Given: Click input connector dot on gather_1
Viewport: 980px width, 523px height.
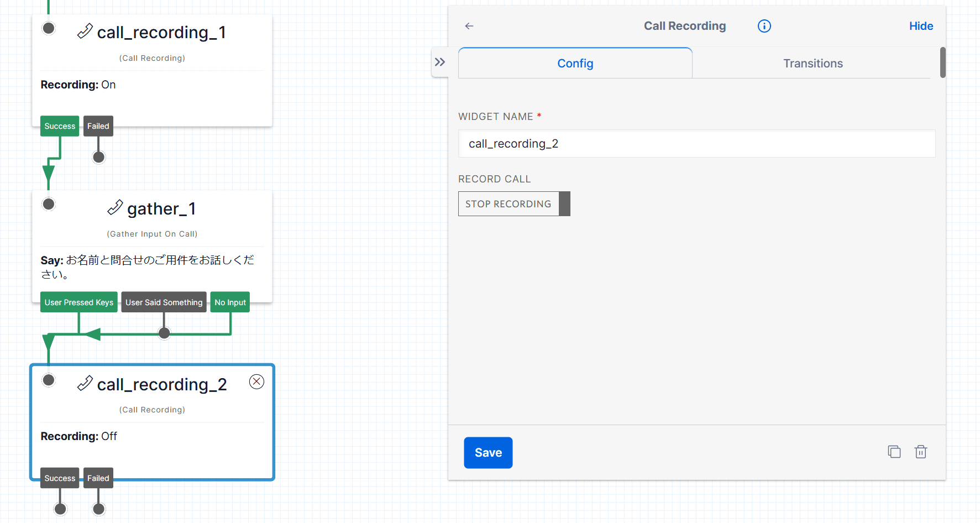Looking at the screenshot, I should pos(49,204).
